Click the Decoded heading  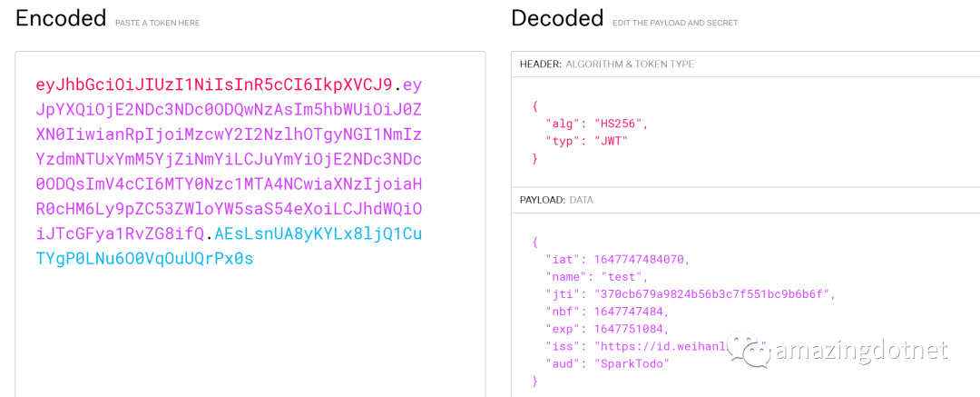click(557, 18)
